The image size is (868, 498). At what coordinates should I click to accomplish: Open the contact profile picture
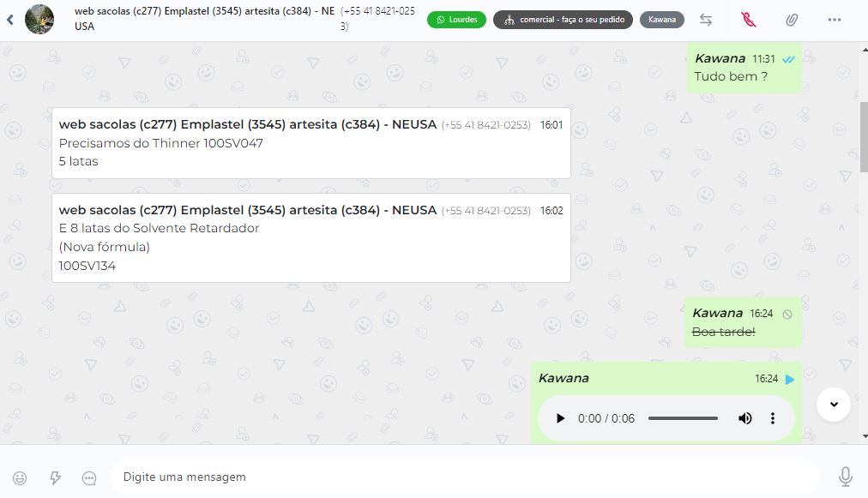pyautogui.click(x=39, y=20)
